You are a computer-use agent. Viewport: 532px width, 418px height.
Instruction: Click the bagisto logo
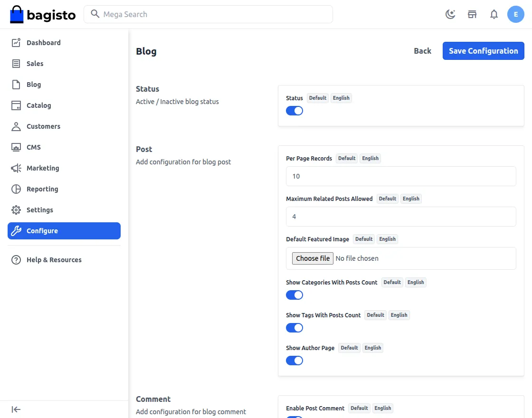(43, 15)
